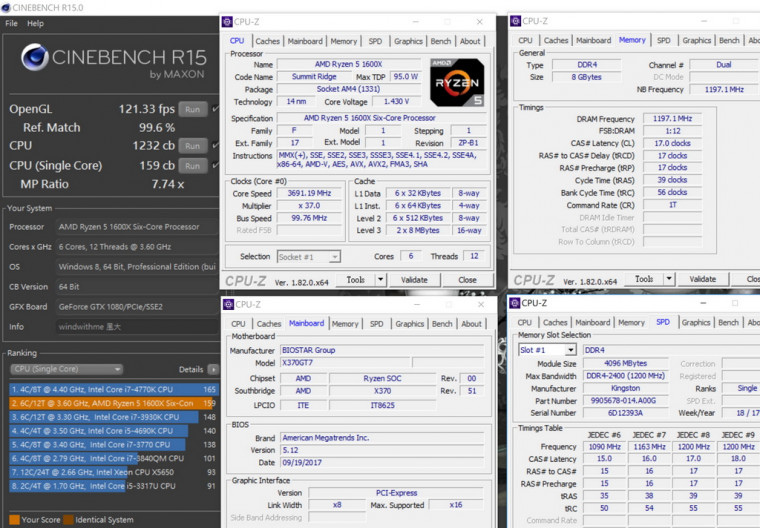Toggle the checkbox beside the OpenGL Run button
760x528 pixels.
tap(215, 109)
